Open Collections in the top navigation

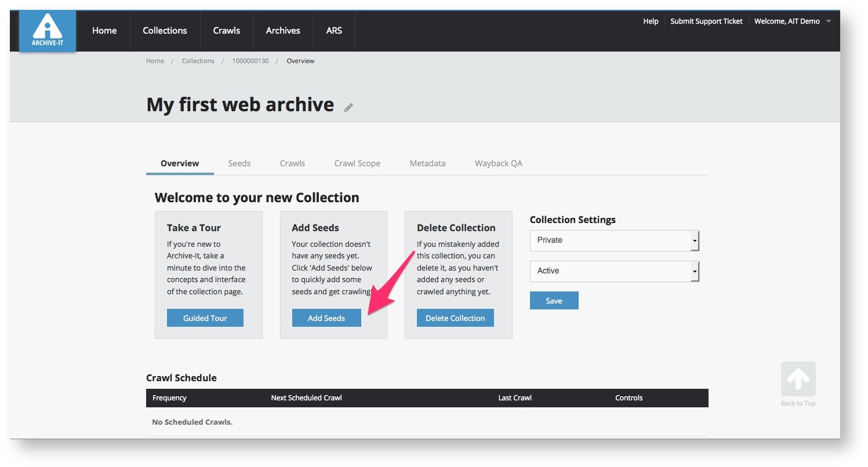(x=165, y=31)
